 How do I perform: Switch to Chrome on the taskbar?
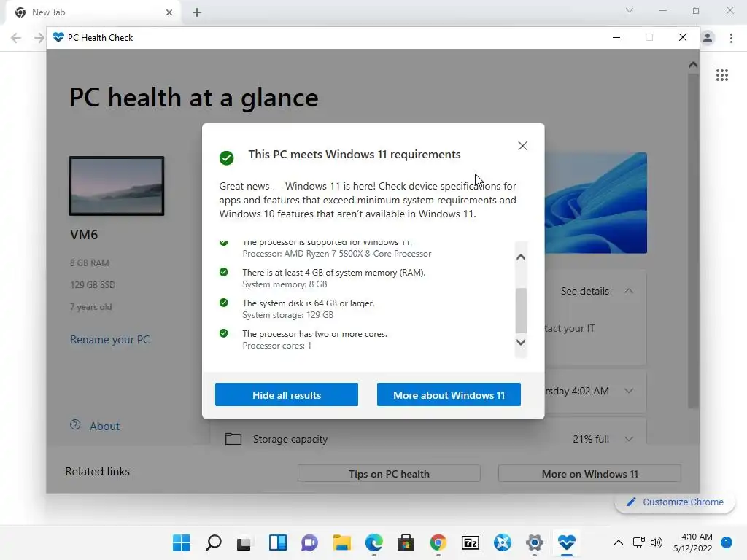438,542
